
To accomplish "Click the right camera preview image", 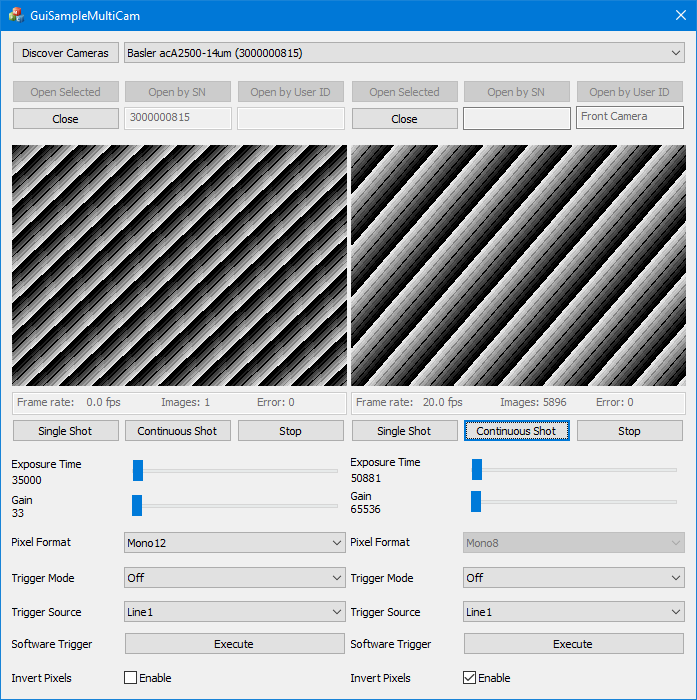I will click(x=518, y=265).
